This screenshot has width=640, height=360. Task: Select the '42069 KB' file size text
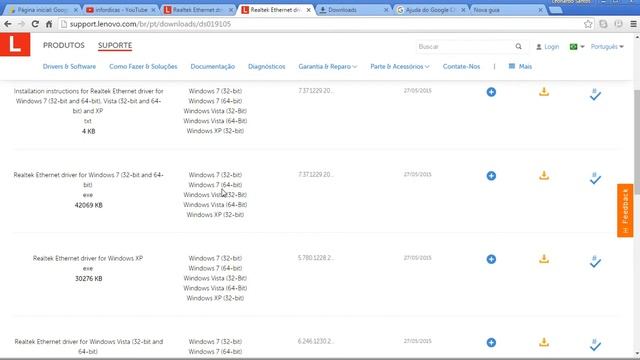[x=89, y=205]
